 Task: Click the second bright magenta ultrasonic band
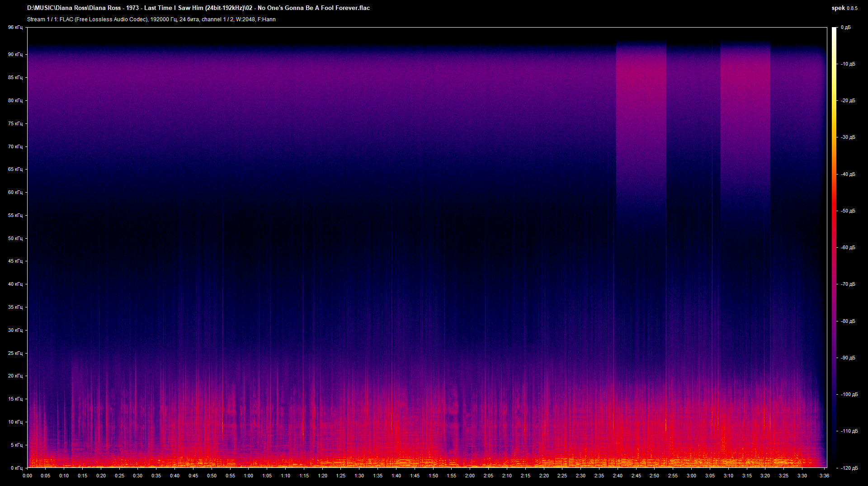(745, 90)
